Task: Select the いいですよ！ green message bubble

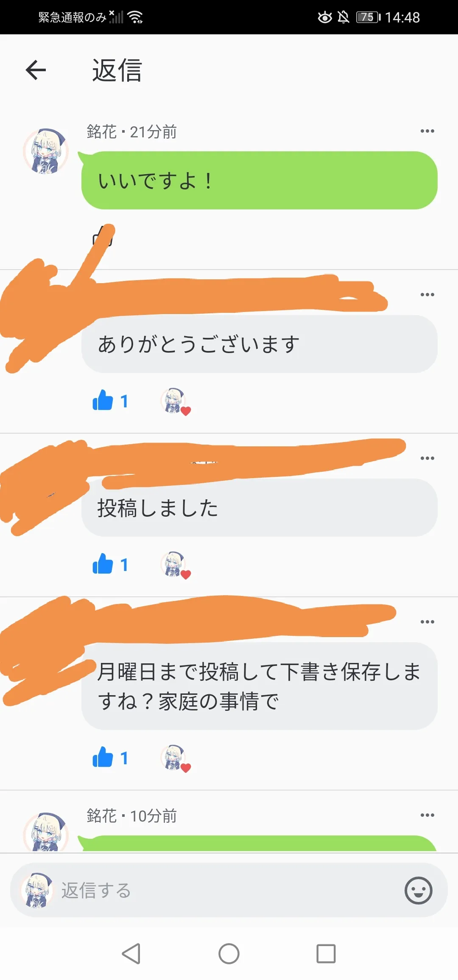Action: click(259, 180)
